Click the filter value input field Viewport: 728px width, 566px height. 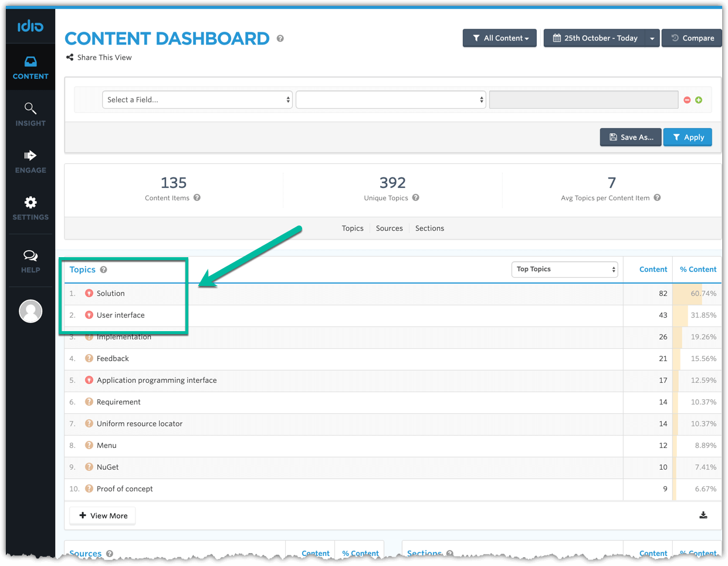(583, 100)
